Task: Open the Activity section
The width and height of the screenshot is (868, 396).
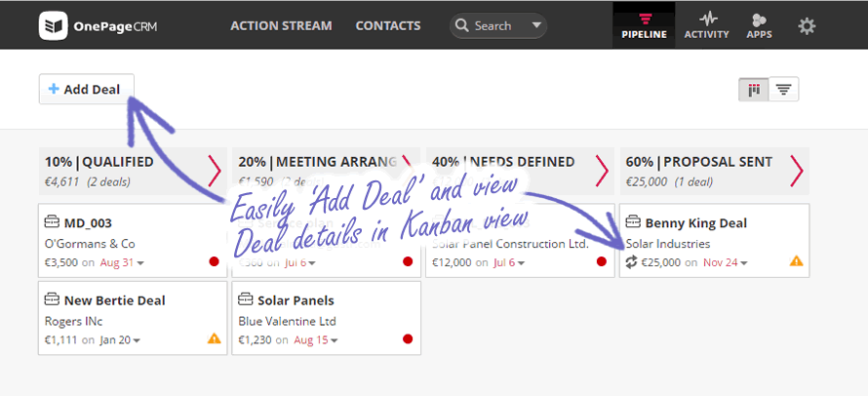Action: click(x=706, y=25)
